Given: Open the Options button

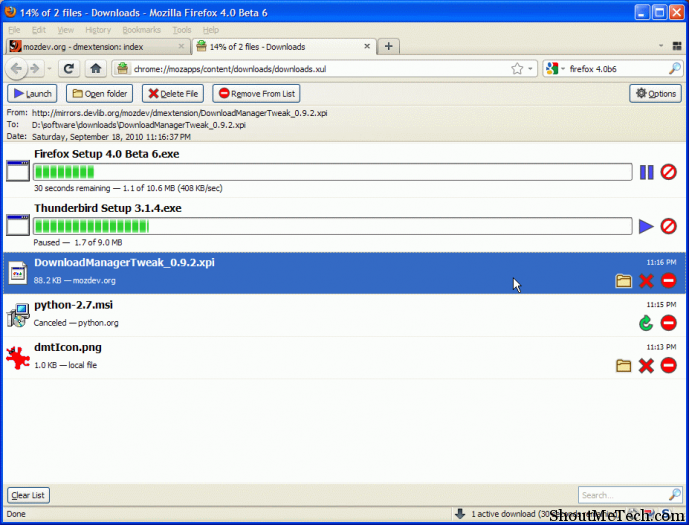Looking at the screenshot, I should [656, 94].
